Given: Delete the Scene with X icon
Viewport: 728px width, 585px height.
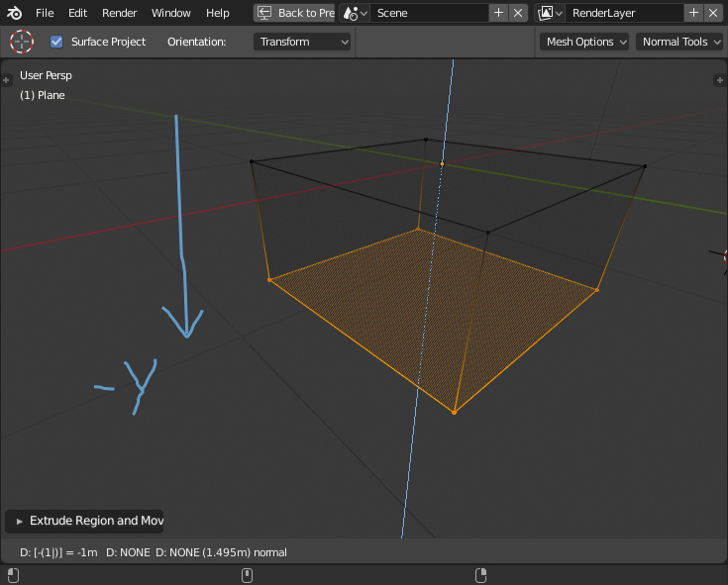Looking at the screenshot, I should (x=518, y=13).
